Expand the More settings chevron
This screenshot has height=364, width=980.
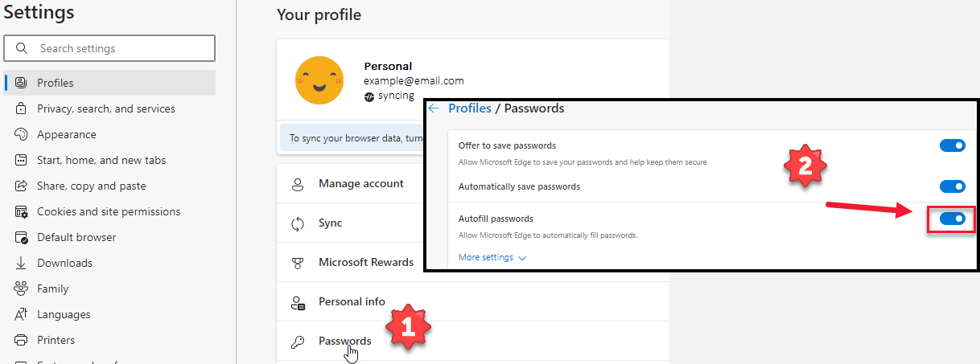[x=523, y=258]
